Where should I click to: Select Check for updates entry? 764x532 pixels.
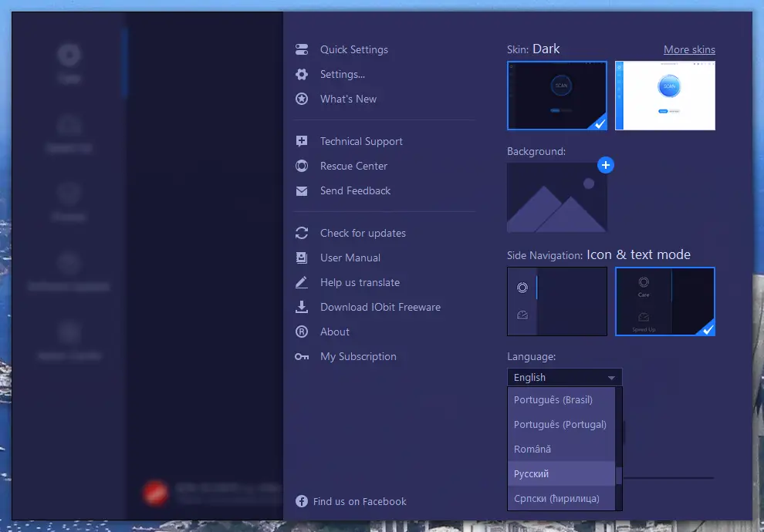363,233
